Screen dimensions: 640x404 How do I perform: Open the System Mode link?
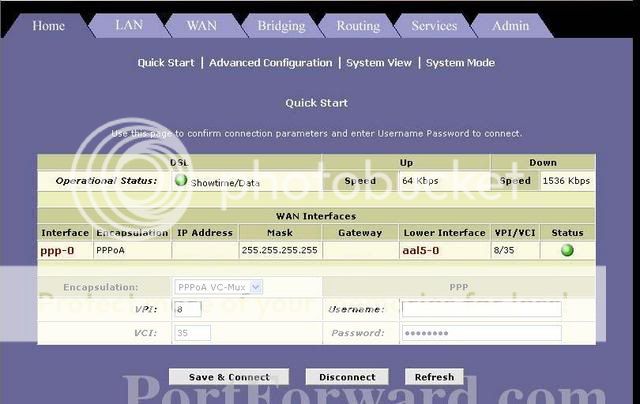pyautogui.click(x=460, y=63)
